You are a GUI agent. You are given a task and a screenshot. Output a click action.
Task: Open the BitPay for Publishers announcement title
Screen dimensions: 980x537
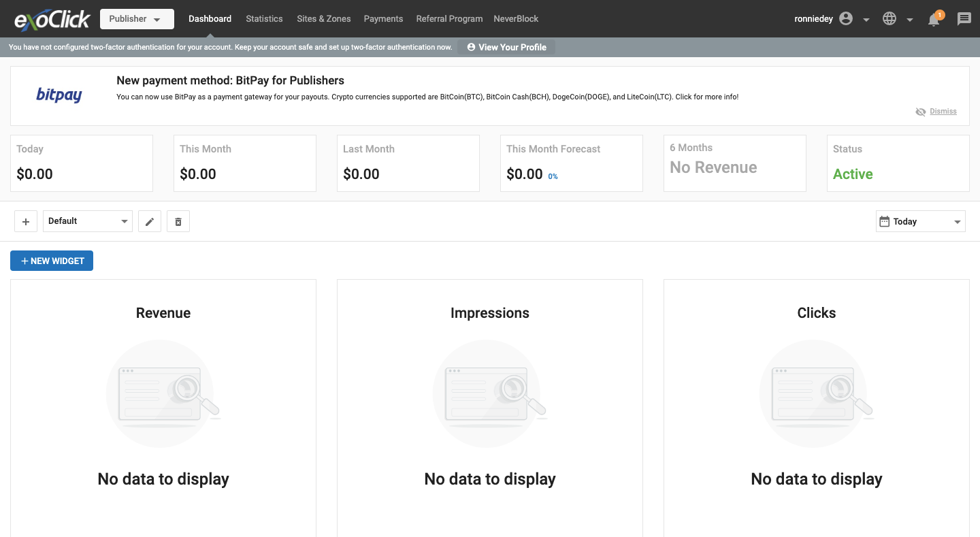(x=230, y=80)
